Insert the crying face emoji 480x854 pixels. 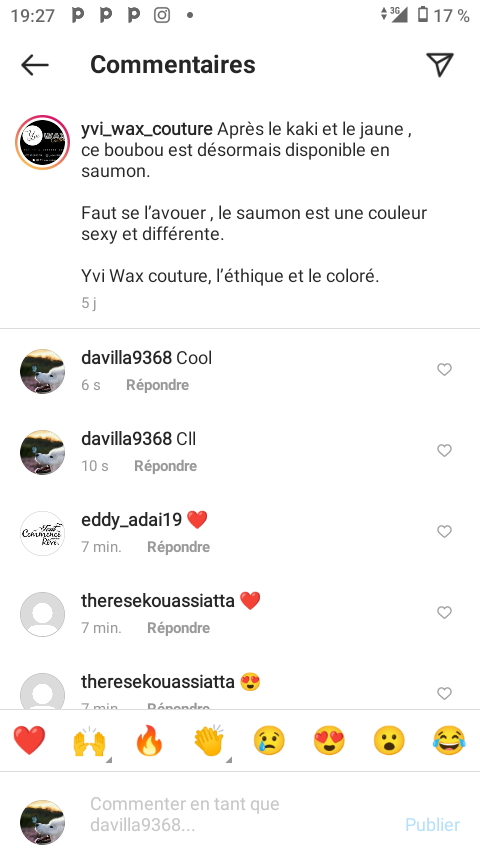tap(269, 740)
